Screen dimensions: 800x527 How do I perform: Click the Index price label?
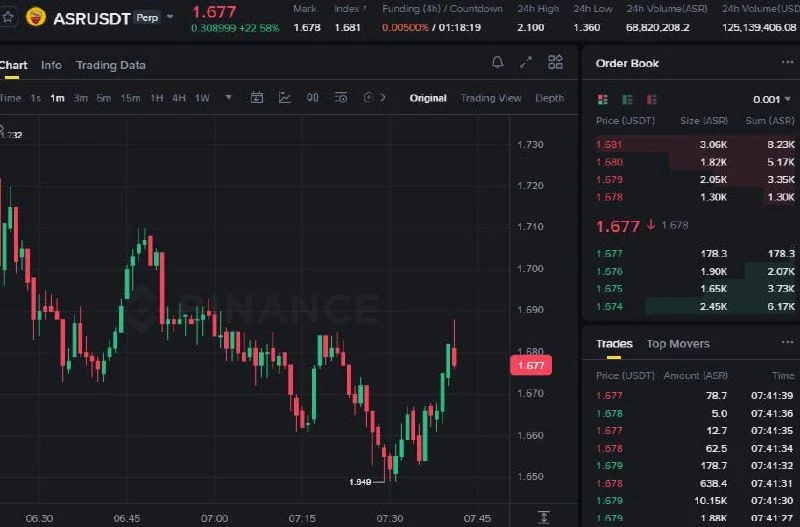[x=349, y=9]
